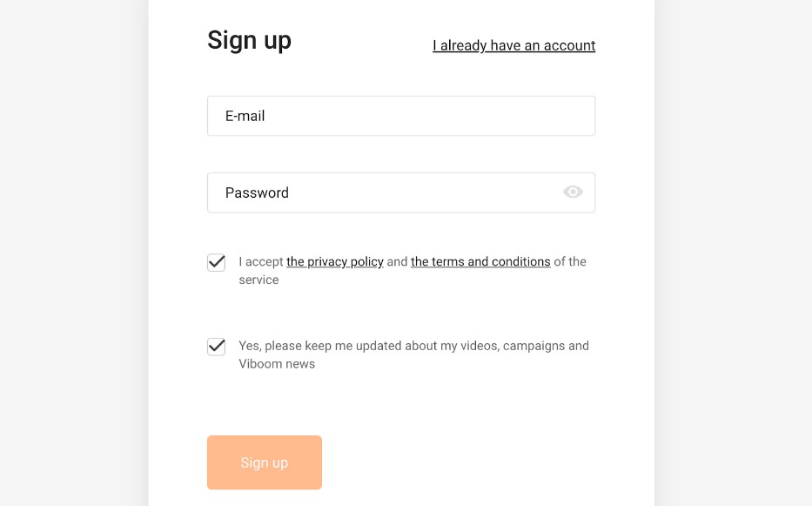Viewport: 812px width, 506px height.
Task: Open the "I already have an account" link
Action: point(513,45)
